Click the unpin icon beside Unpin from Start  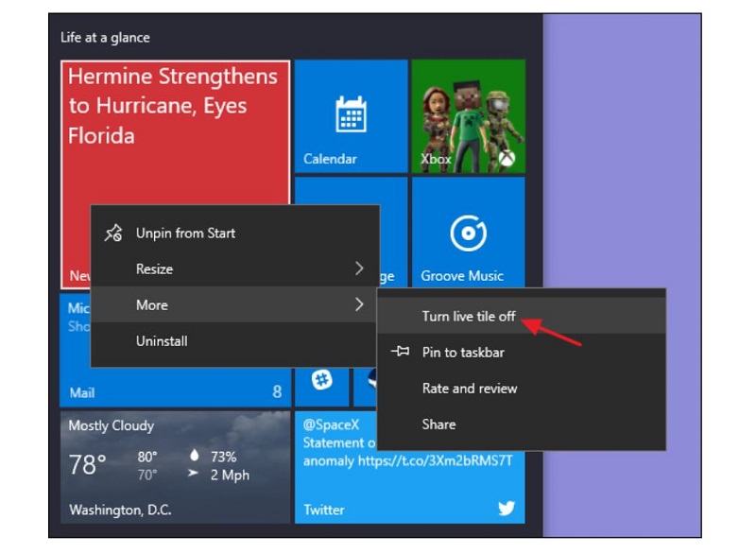[113, 234]
